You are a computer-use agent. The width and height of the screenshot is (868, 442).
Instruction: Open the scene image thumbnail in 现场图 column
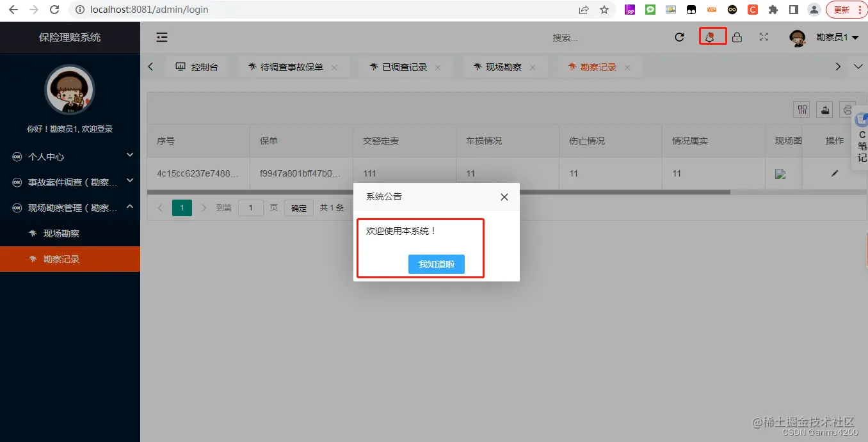(x=782, y=173)
